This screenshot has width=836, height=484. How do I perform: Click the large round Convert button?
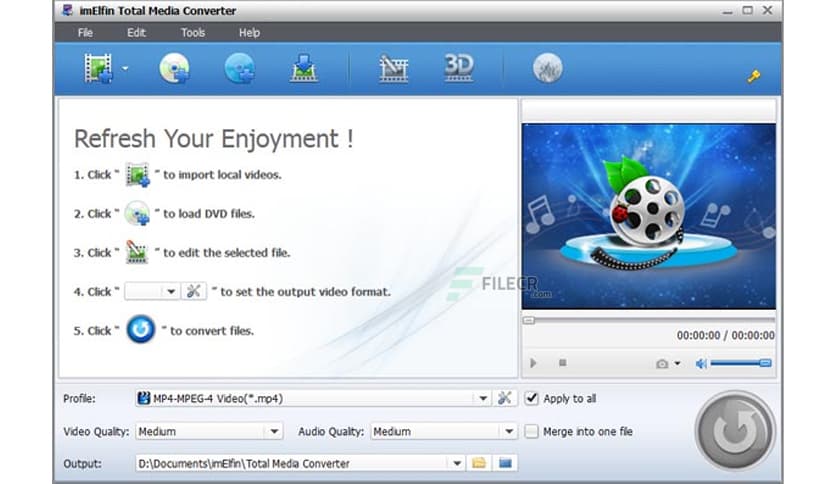[735, 430]
